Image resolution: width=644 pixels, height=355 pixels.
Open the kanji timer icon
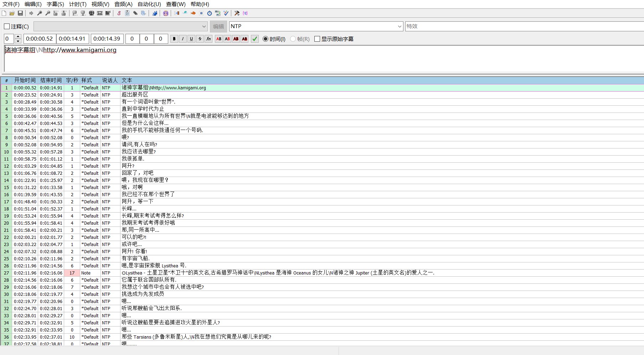click(218, 13)
